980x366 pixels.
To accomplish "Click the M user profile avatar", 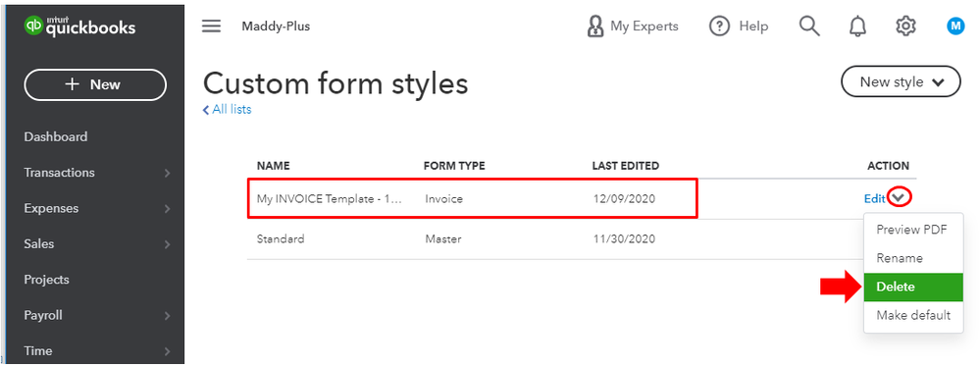I will coord(955,26).
